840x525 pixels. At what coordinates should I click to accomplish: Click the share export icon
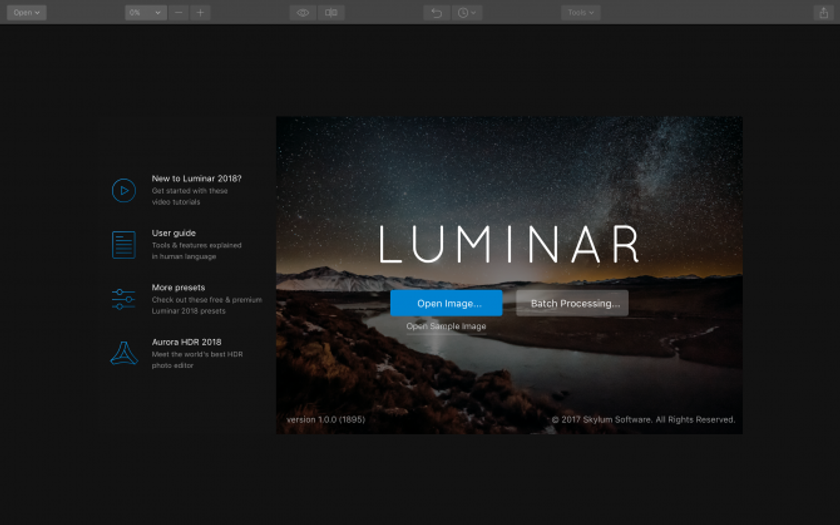pyautogui.click(x=823, y=12)
